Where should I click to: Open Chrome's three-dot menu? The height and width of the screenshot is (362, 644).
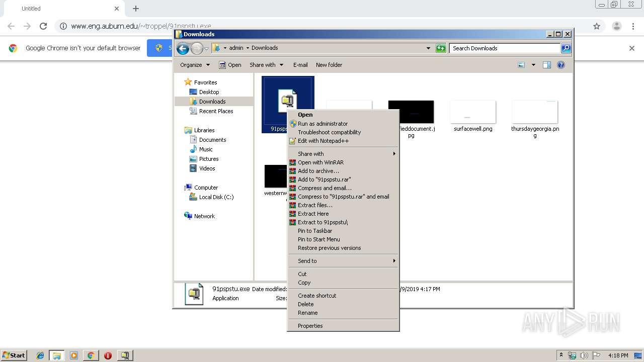point(633,26)
